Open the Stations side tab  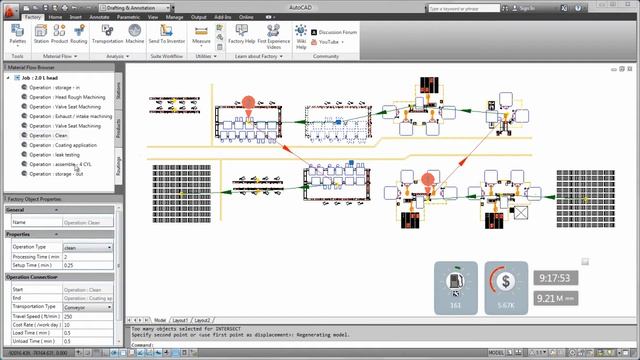pos(118,91)
